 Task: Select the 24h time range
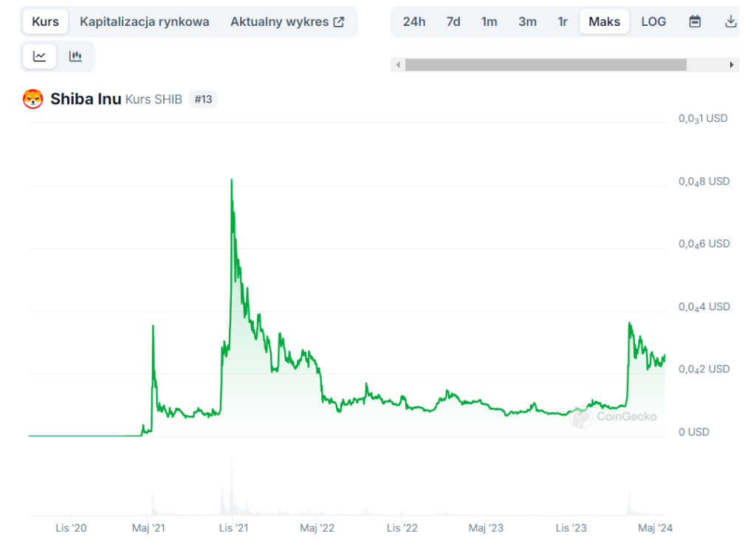click(x=414, y=21)
